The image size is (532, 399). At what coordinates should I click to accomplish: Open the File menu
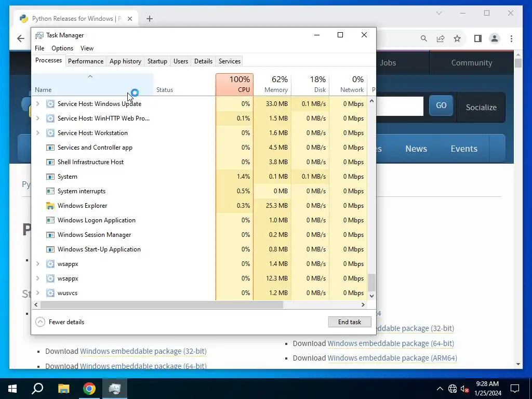click(39, 48)
